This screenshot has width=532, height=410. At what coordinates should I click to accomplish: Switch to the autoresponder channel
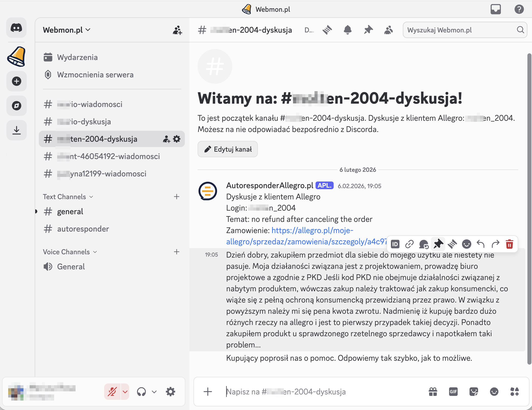(x=83, y=229)
